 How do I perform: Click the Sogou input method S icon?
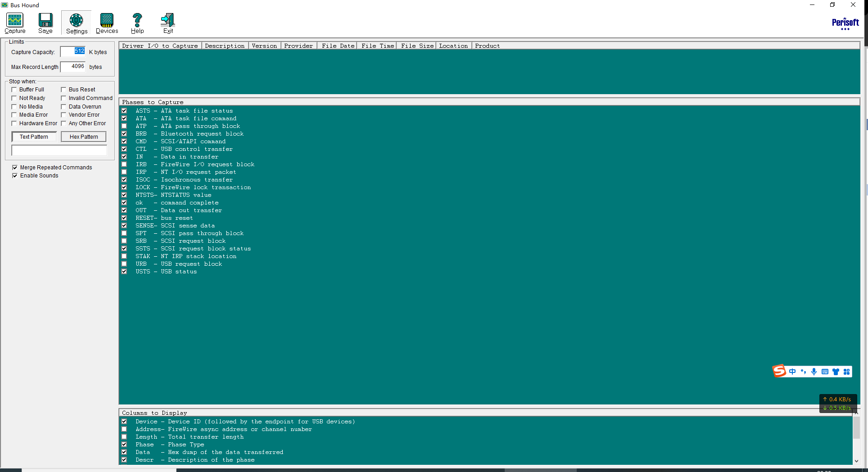tap(779, 371)
